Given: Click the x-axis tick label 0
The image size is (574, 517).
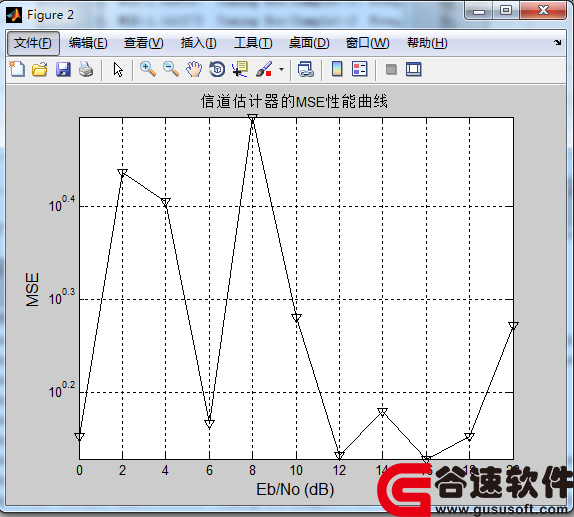Looking at the screenshot, I should coord(79,470).
